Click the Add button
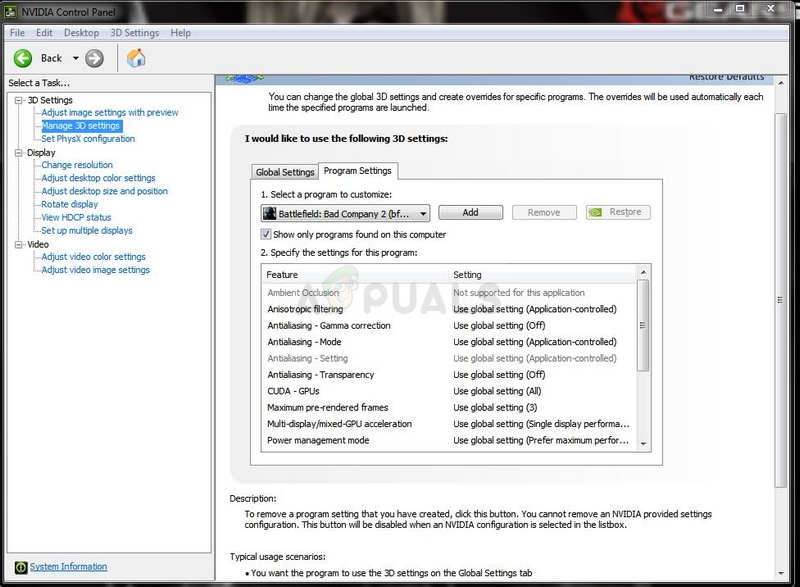Image resolution: width=800 pixels, height=587 pixels. (x=470, y=212)
